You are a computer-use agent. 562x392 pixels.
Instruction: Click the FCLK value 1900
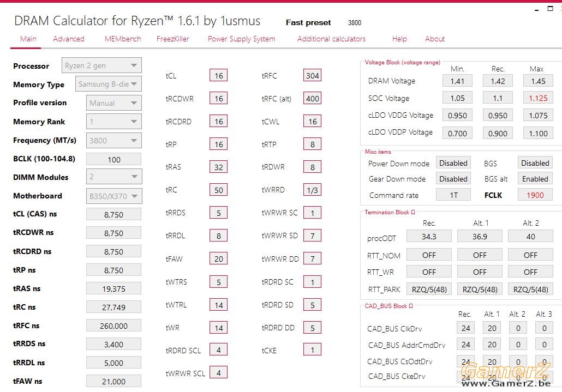point(535,195)
